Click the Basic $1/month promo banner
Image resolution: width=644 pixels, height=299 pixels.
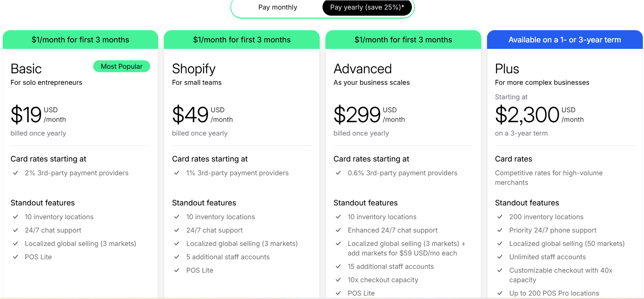click(x=80, y=40)
